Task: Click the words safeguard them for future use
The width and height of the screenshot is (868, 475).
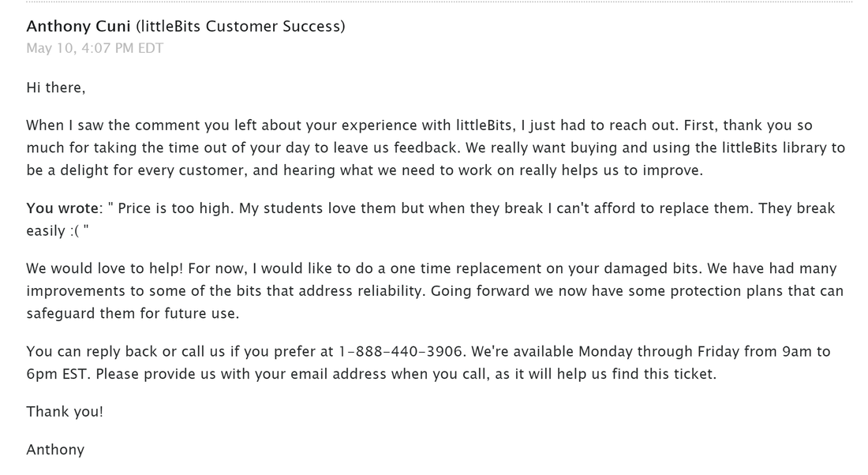Action: 133,314
